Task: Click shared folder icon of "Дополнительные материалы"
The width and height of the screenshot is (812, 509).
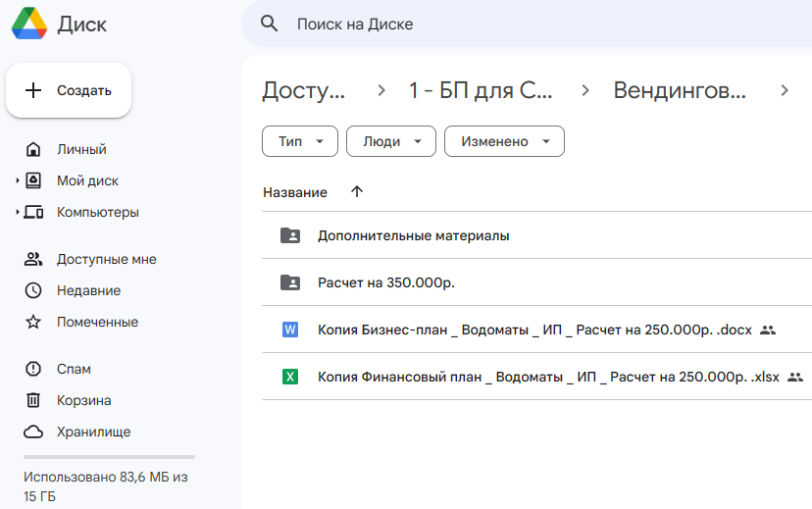Action: [x=290, y=235]
